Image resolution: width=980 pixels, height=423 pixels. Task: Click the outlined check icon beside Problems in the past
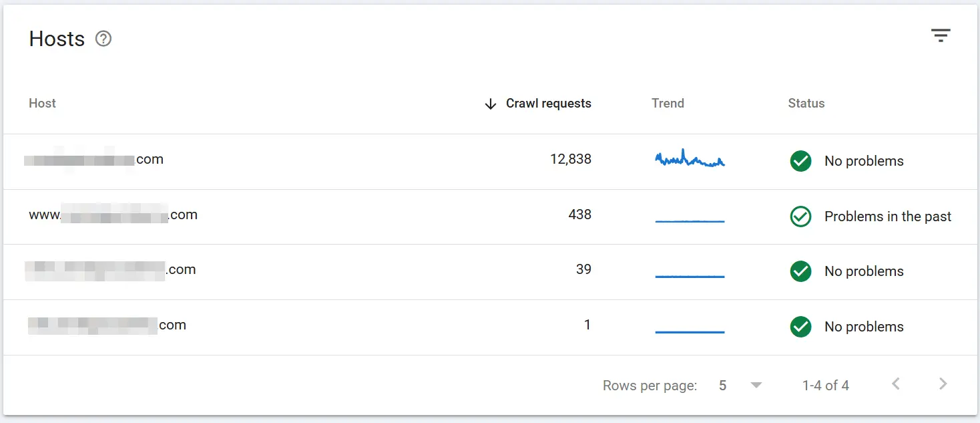[800, 217]
